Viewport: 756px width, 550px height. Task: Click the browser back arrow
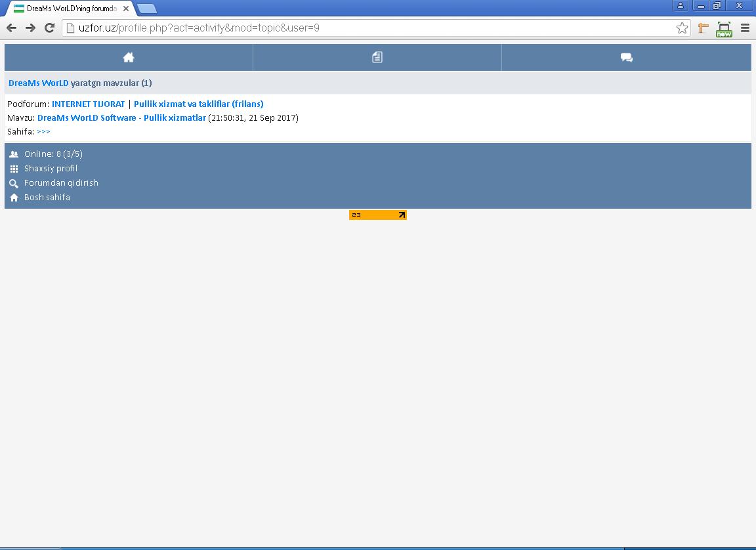pos(11,28)
